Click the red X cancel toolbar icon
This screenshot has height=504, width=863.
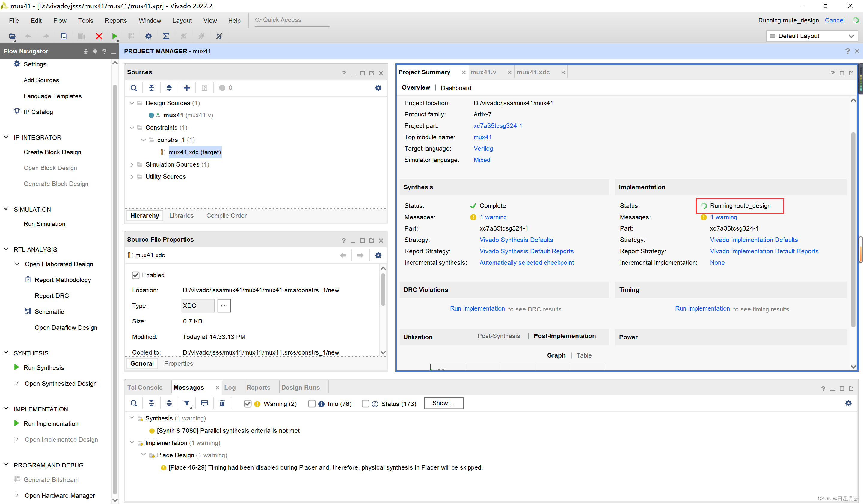[99, 36]
